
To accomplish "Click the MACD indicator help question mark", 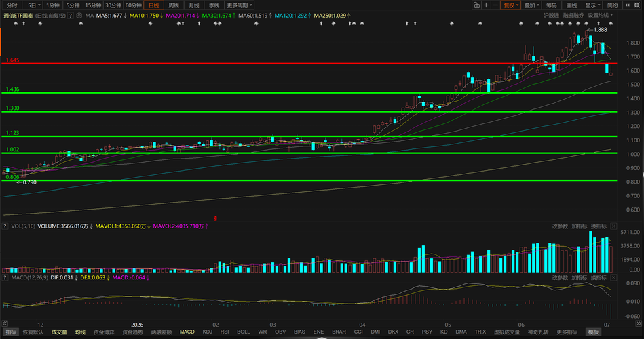I will [5, 278].
